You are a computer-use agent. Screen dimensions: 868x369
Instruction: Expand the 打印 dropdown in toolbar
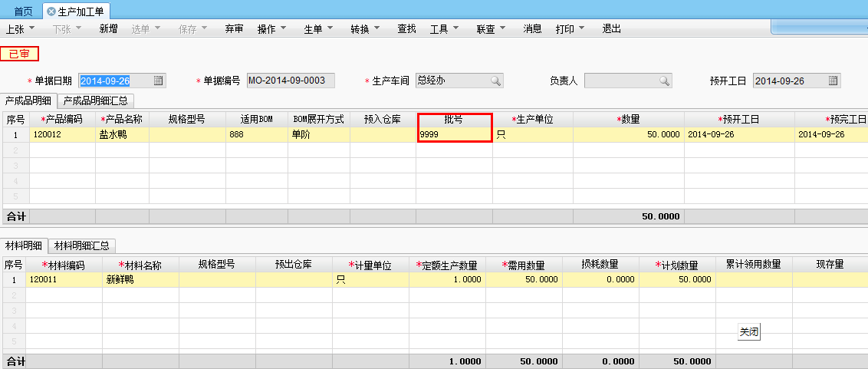click(x=570, y=29)
